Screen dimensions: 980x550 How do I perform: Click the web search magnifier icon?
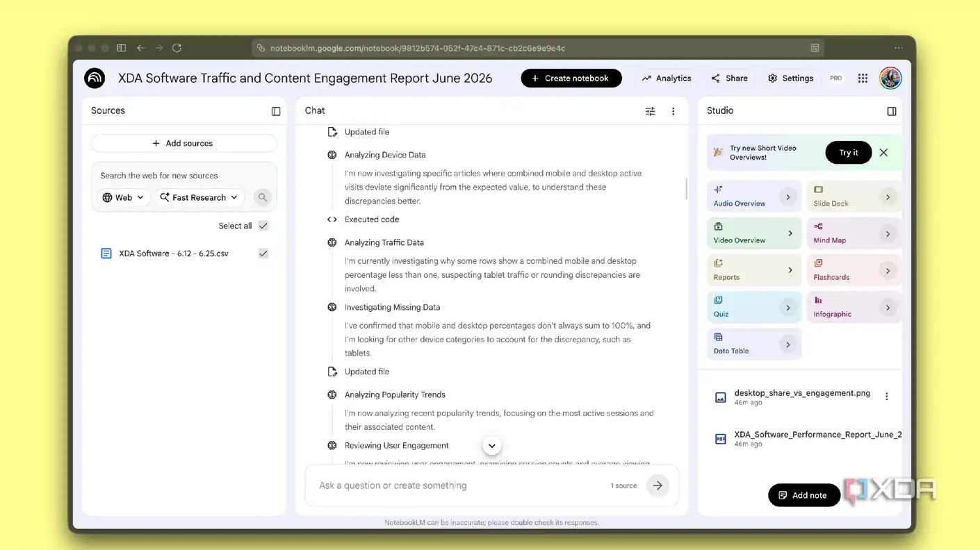[x=262, y=197]
